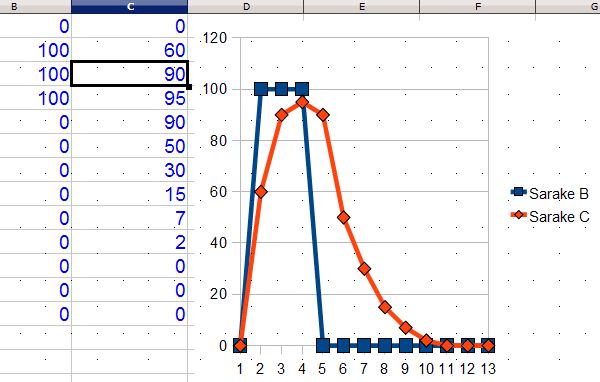Click cell with value 60 in column C
Viewport: 600px width, 382px height.
pos(130,50)
